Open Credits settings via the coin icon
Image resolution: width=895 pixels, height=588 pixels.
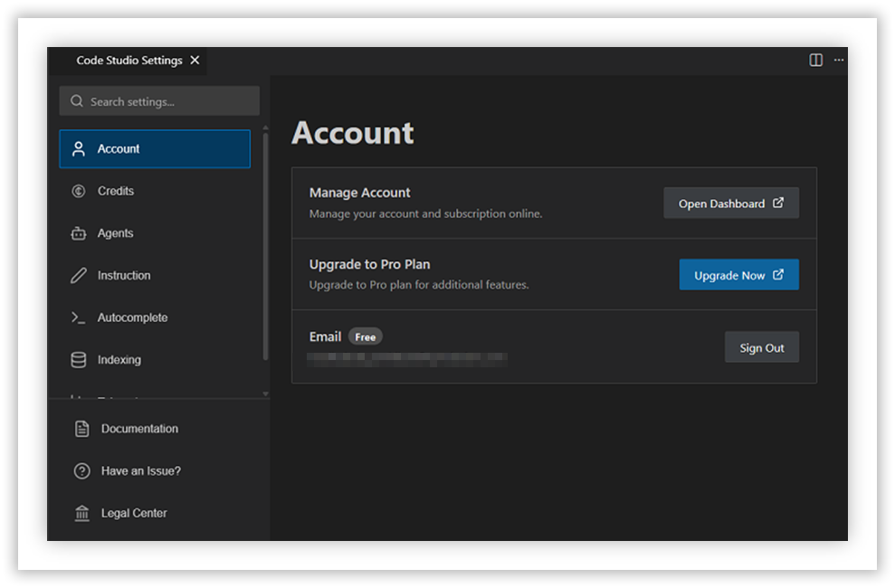point(81,191)
